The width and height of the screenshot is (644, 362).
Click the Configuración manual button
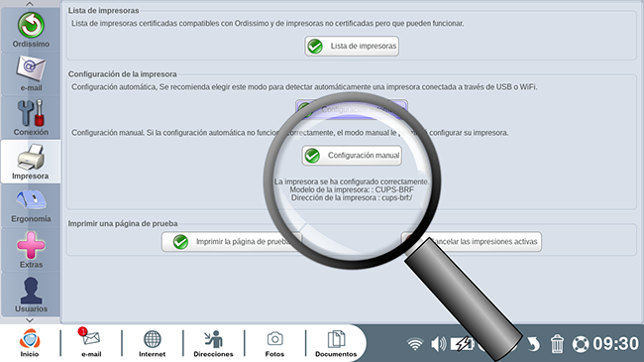click(352, 156)
